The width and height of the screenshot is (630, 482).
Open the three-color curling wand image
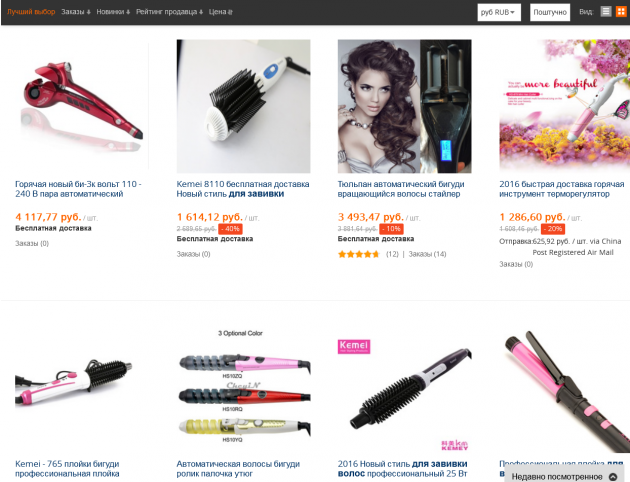click(x=243, y=387)
